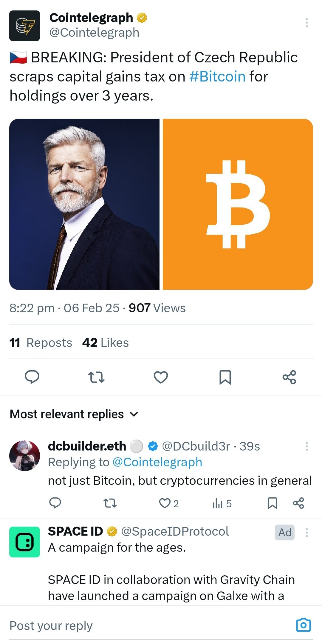Screen dimensions: 322x644
Task: Repost the Cointelegraph tweet
Action: click(97, 377)
